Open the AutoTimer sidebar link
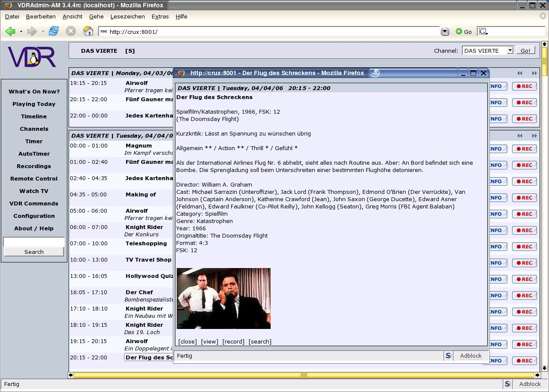 [x=34, y=154]
